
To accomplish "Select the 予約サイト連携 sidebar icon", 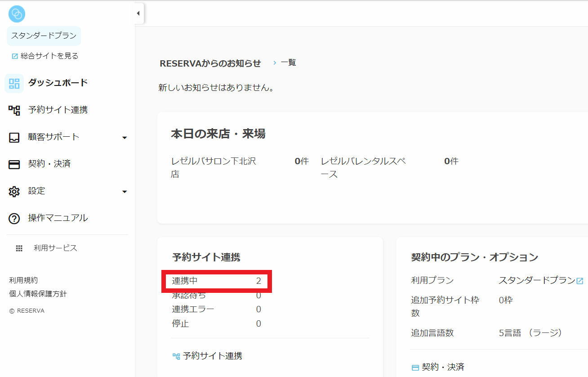I will pos(14,110).
